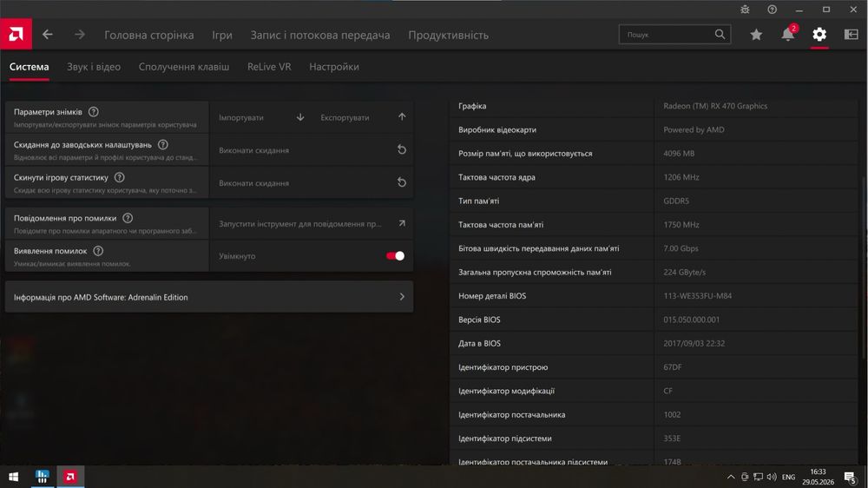Viewport: 868px width, 488px height.
Task: Select Настройки sub-tab
Action: (334, 67)
